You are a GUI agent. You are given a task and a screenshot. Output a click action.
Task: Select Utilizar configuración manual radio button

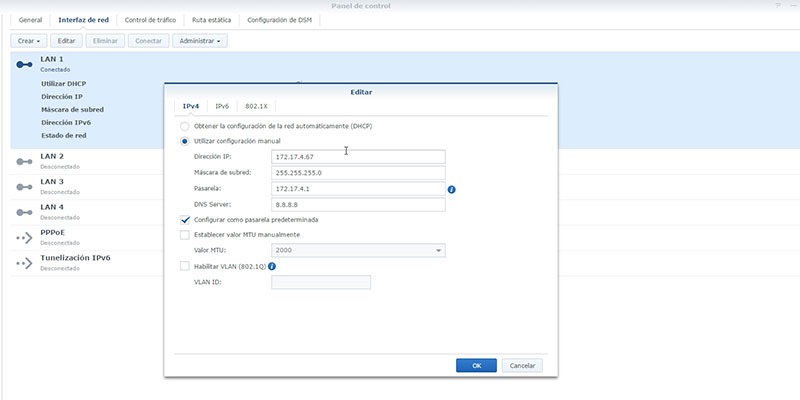click(185, 141)
